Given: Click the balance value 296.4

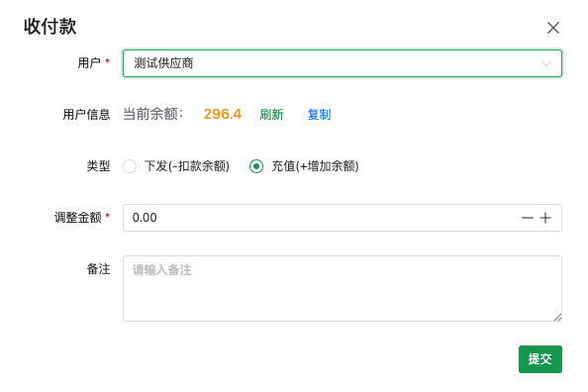Looking at the screenshot, I should point(223,114).
